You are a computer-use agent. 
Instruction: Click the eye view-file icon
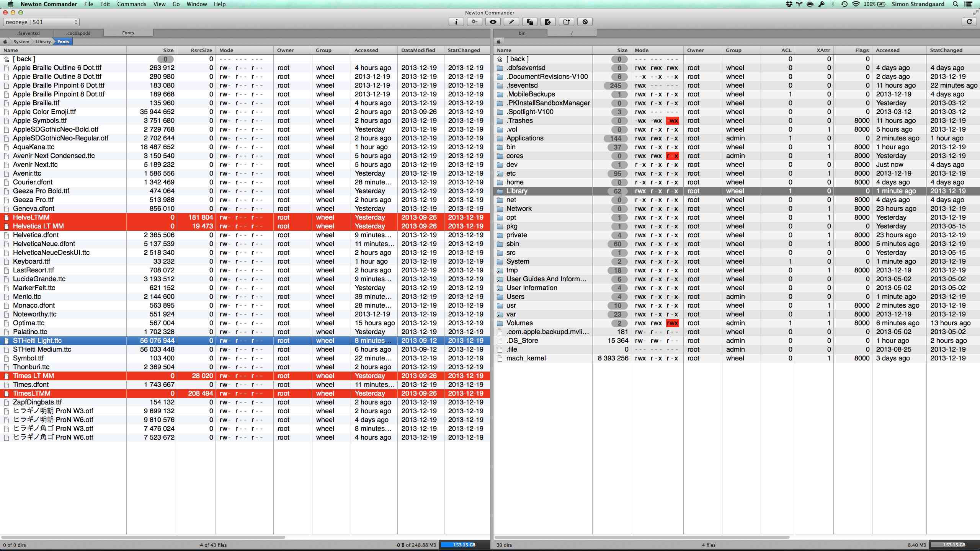coord(493,22)
